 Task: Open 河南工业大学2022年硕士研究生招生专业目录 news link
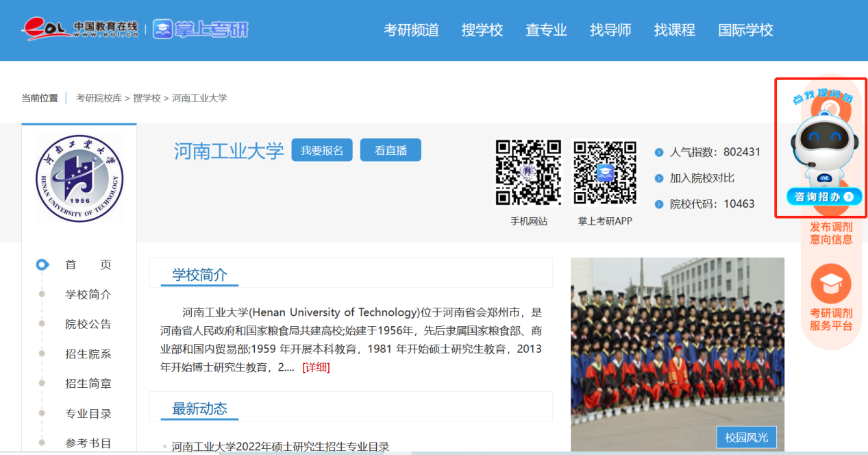pyautogui.click(x=280, y=447)
